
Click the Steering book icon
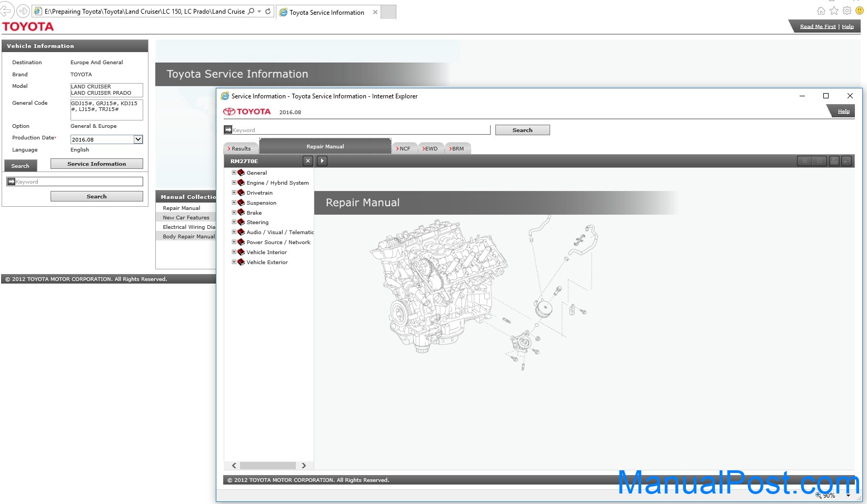pos(241,222)
